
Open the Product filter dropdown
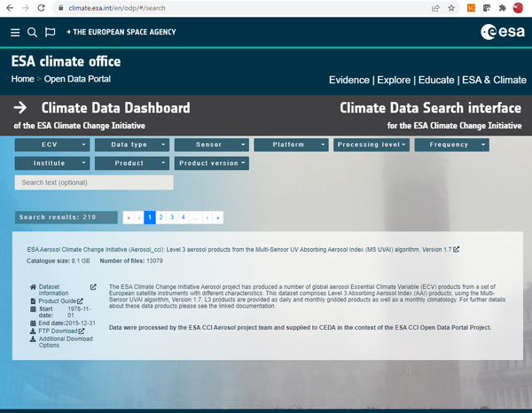[132, 163]
